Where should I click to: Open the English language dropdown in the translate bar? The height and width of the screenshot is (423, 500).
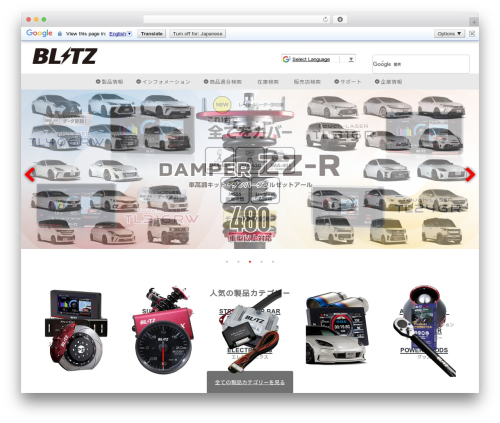pyautogui.click(x=120, y=34)
